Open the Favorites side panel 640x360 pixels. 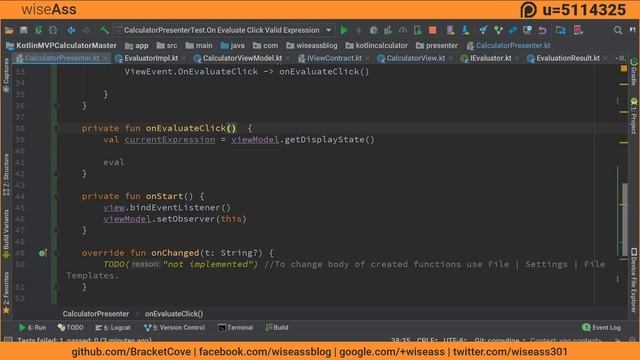tap(6, 292)
